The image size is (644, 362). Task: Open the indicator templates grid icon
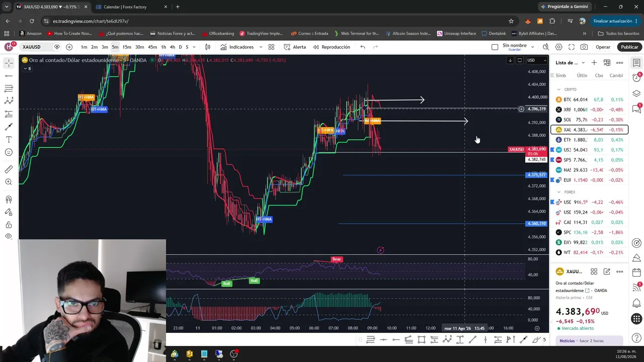pos(271,47)
